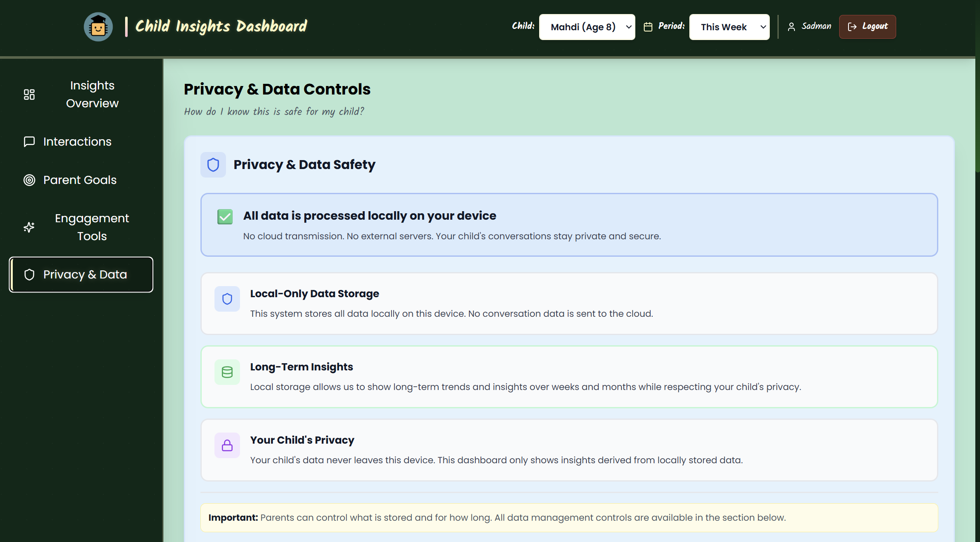Click the Long-Term Insights info card
This screenshot has width=980, height=542.
(569, 377)
